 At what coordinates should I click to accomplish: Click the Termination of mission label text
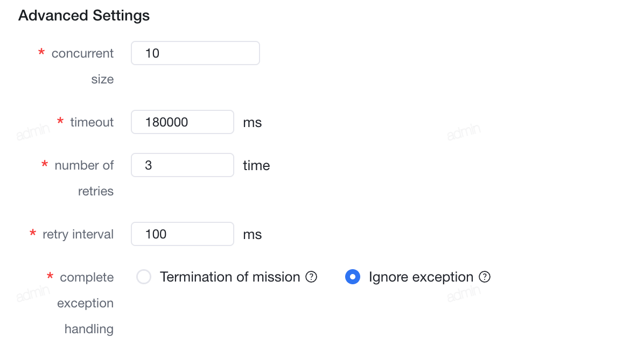pyautogui.click(x=230, y=277)
